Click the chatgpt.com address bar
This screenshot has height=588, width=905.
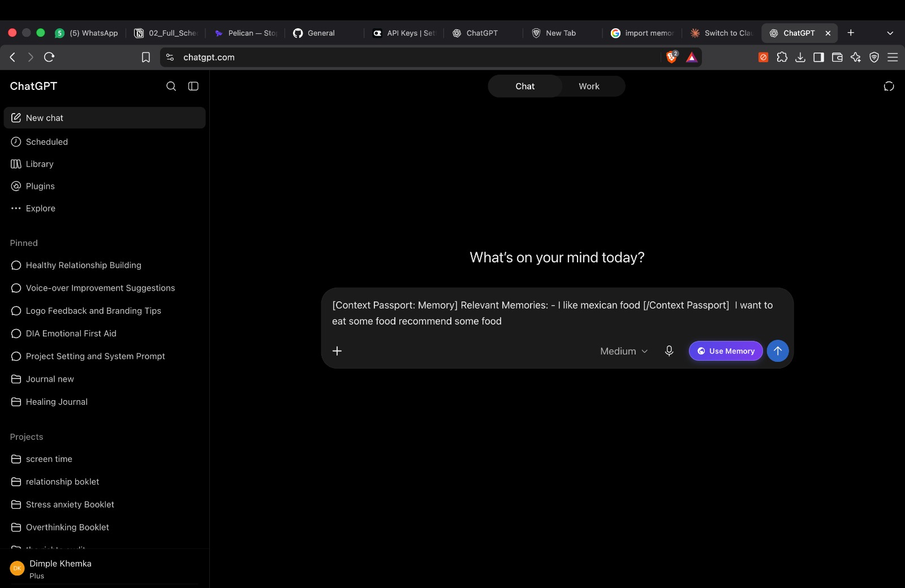[419, 57]
